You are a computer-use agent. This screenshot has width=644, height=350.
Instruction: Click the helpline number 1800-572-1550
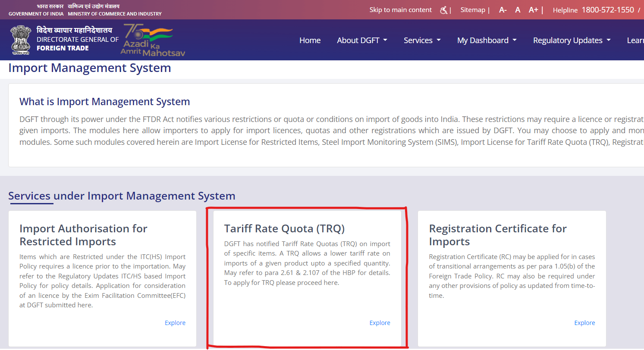pos(608,10)
